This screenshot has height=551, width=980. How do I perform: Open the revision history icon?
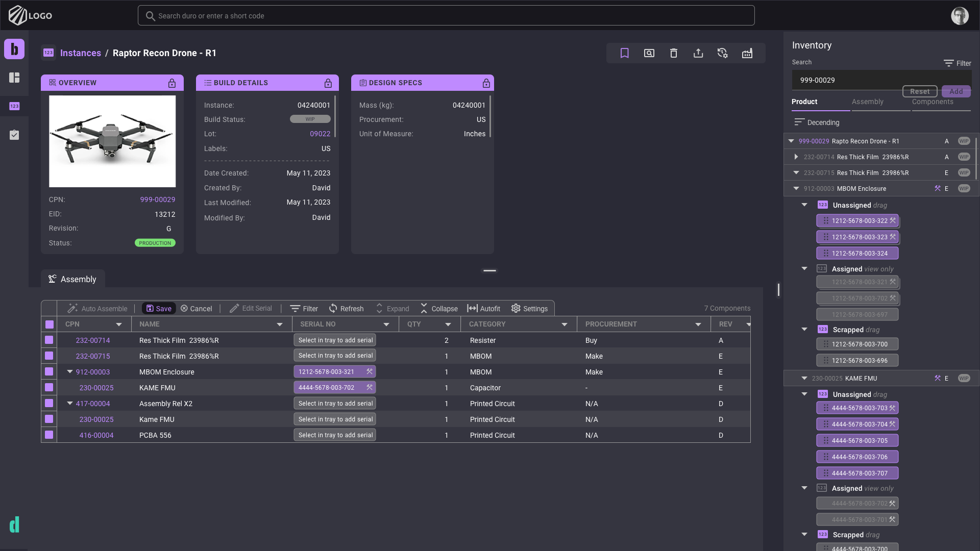pos(723,53)
